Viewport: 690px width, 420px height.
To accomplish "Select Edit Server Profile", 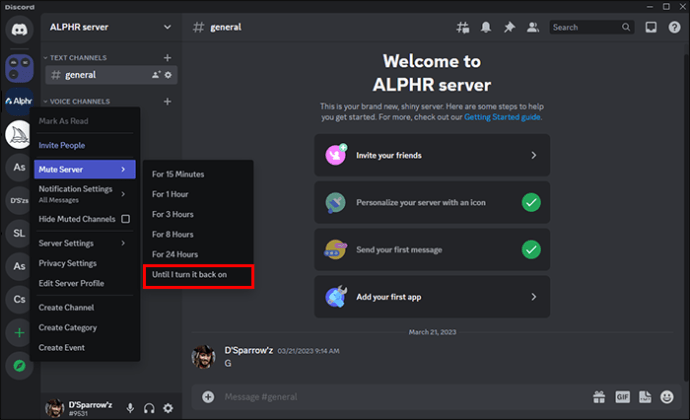I will [x=84, y=283].
